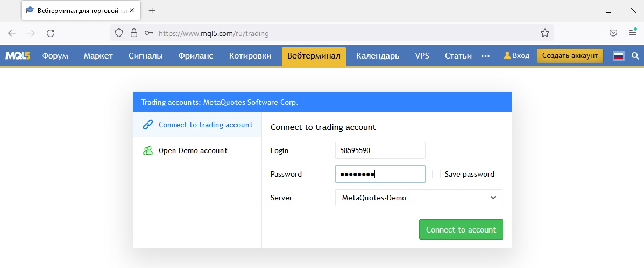Open new browser tab
The height and width of the screenshot is (268, 644).
[x=152, y=11]
